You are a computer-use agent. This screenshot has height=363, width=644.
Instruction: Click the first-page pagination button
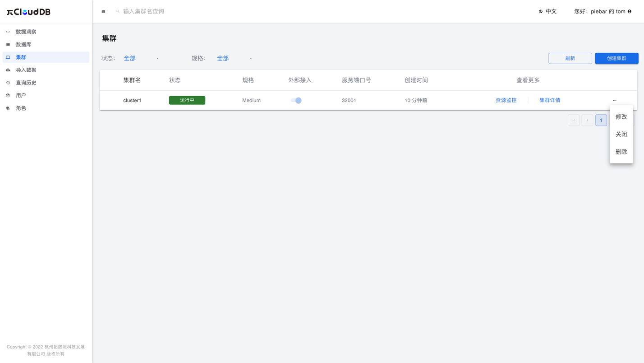[574, 120]
